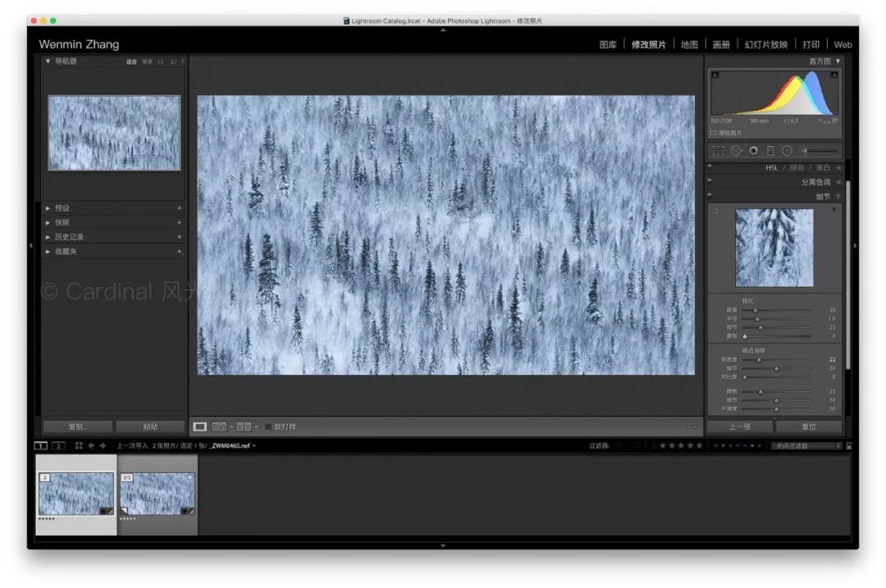Select main window display button 1
Screen dimensions: 886x588
coord(41,445)
